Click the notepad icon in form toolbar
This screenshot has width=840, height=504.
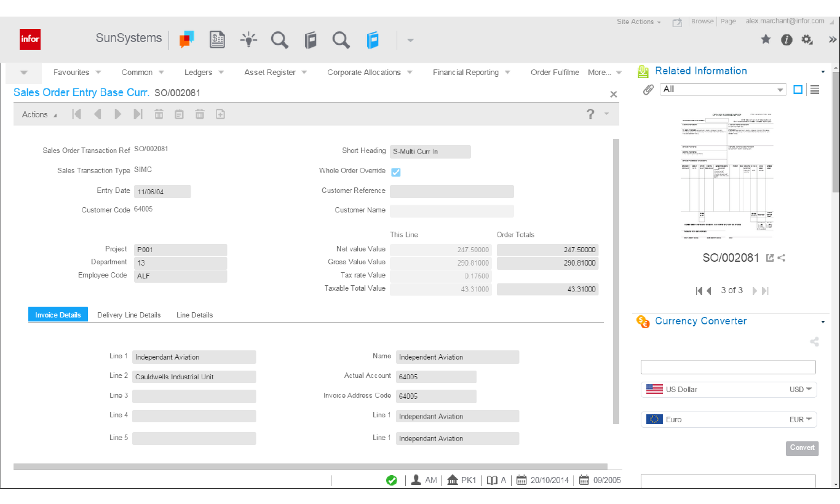(179, 114)
